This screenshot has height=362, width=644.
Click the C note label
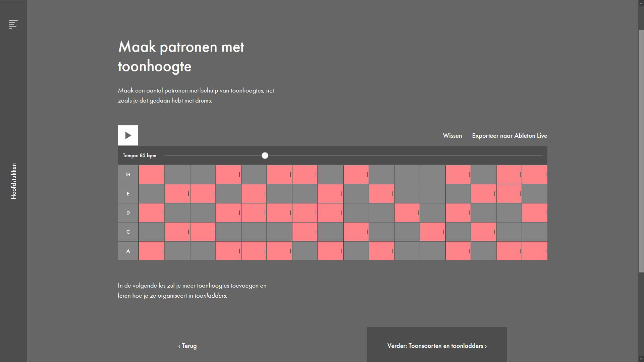(x=128, y=232)
